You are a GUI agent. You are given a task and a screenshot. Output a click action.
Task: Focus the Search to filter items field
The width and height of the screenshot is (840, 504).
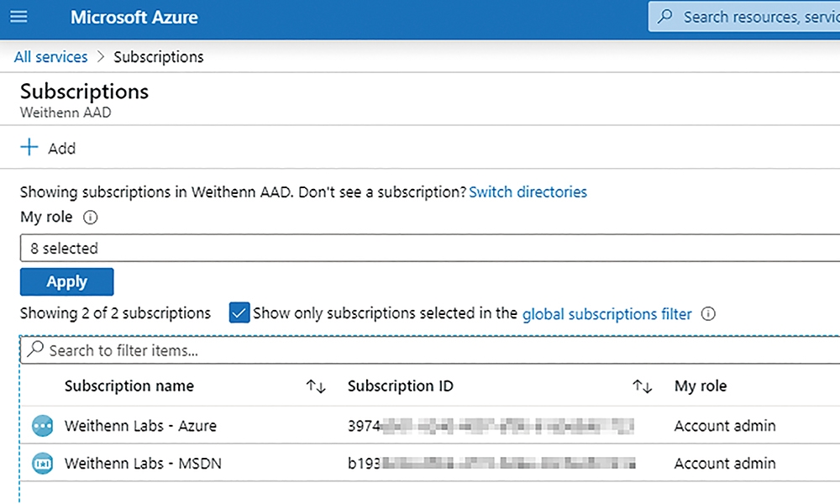pyautogui.click(x=429, y=350)
